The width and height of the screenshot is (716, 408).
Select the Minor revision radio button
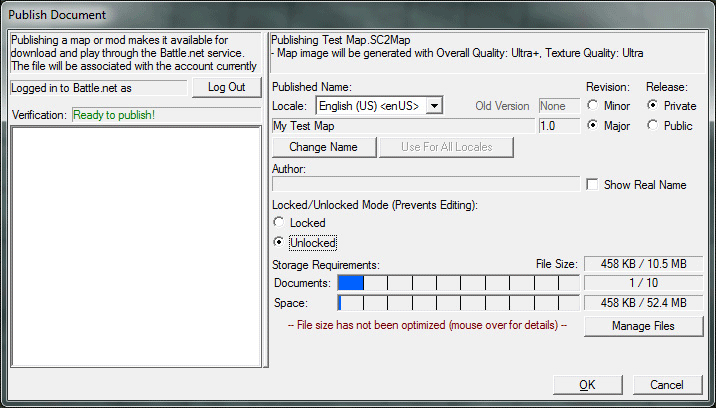pos(592,106)
